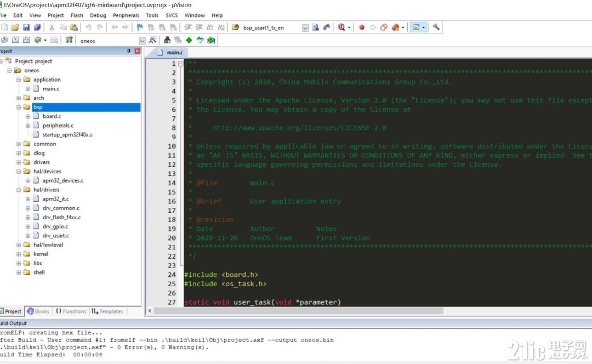Select startup_apm32f40x.s in the project tree

pyautogui.click(x=67, y=135)
